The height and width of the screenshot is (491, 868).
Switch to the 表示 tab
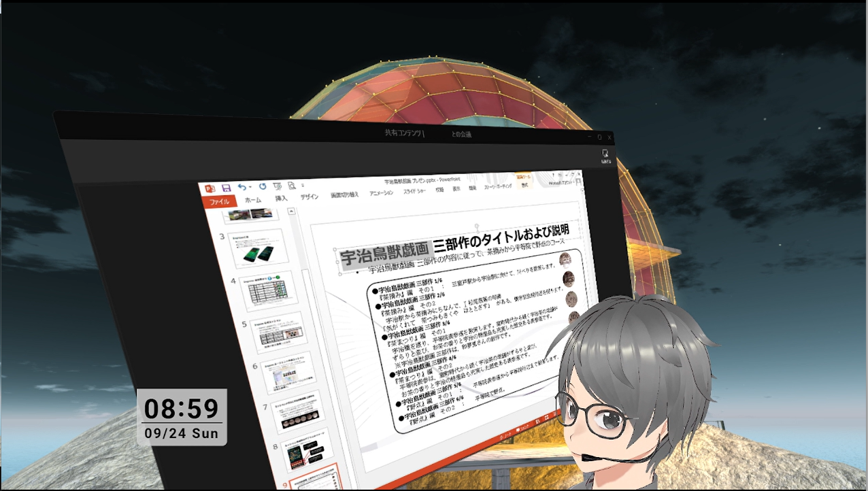coord(456,189)
